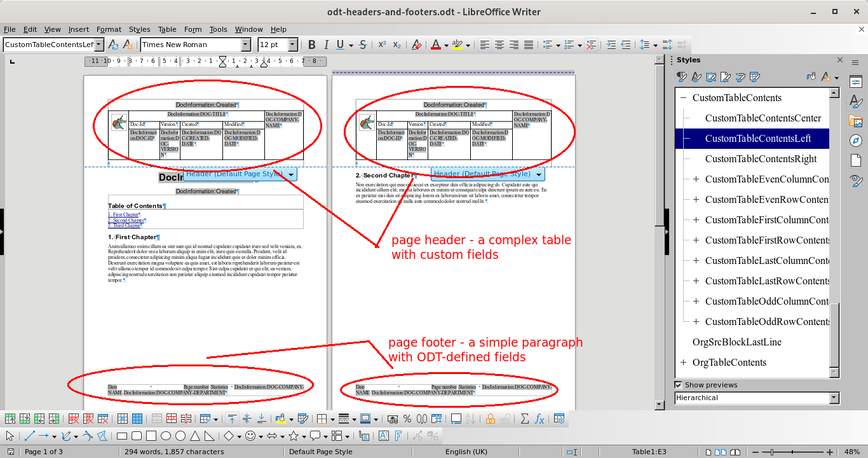Insert an ellipse shape
Image resolution: width=868 pixels, height=458 pixels.
(x=166, y=436)
